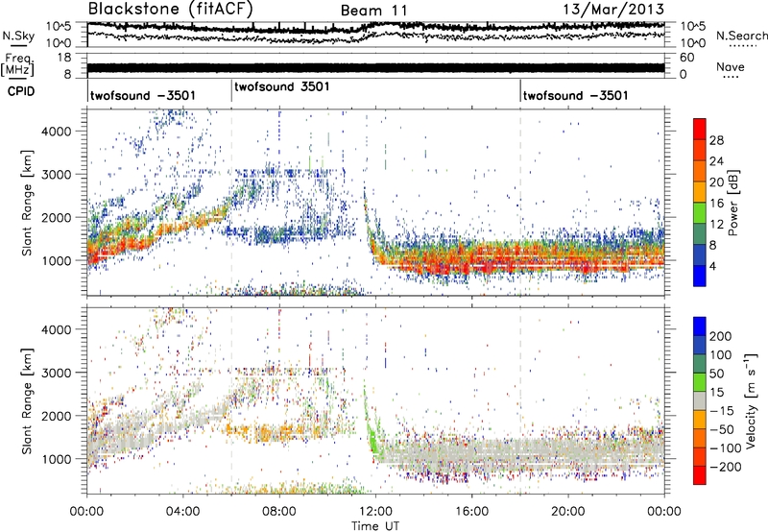Viewport: 768px width, 532px height.
Task: Click the date "13/Mar/2013"
Action: pos(613,9)
